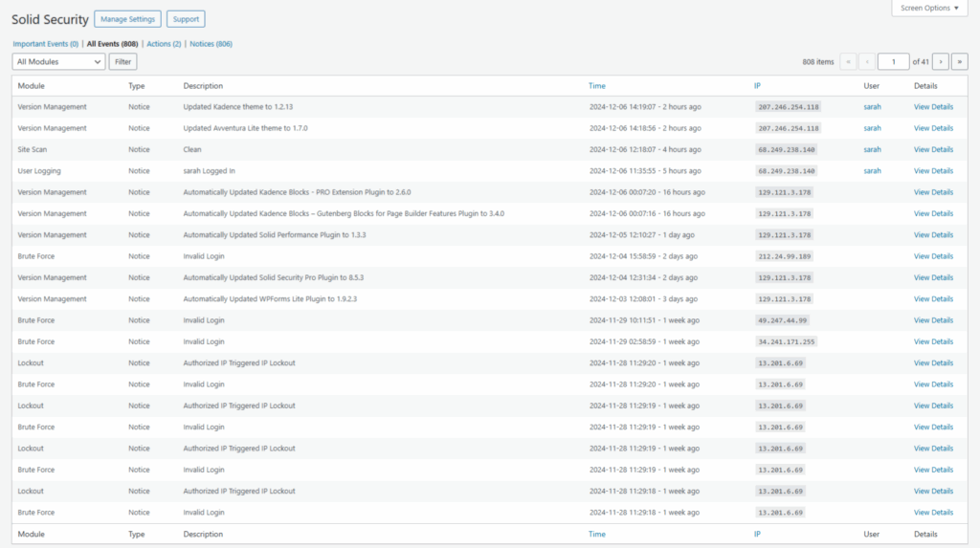View Details for WPForms Lite update row

tap(933, 299)
